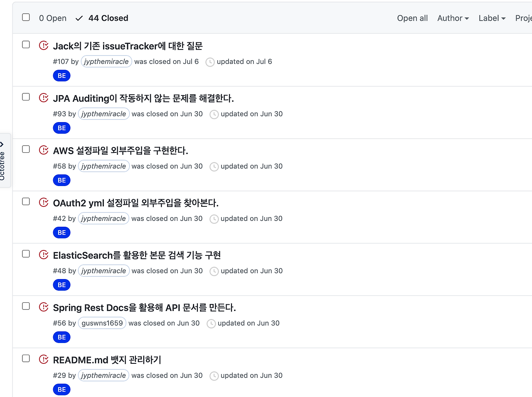Click the clock icon in Spring Rest Docs row
The height and width of the screenshot is (397, 532).
tap(211, 323)
